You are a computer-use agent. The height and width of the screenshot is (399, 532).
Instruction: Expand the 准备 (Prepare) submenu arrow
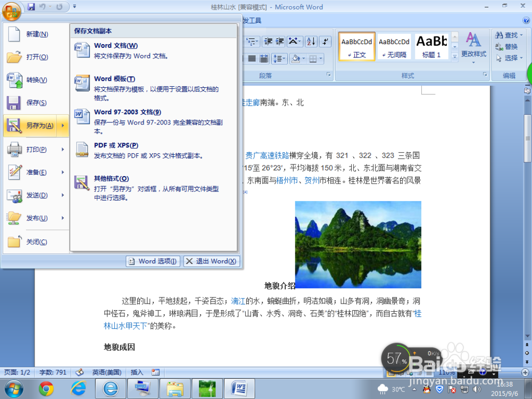(62, 173)
